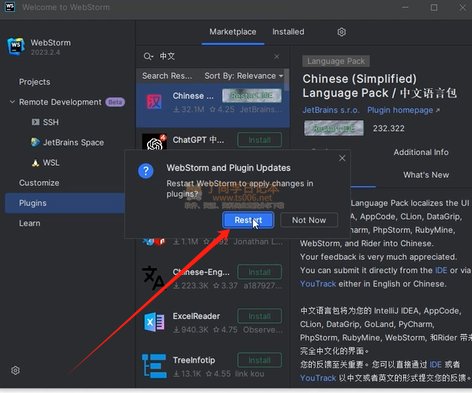Open JetBrains Space entry

(x=73, y=143)
